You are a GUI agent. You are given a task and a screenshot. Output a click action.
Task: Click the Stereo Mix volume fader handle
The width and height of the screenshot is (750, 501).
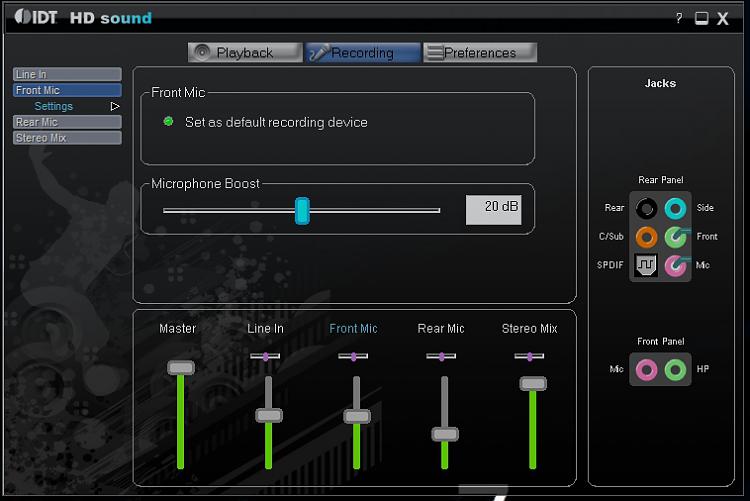click(533, 384)
